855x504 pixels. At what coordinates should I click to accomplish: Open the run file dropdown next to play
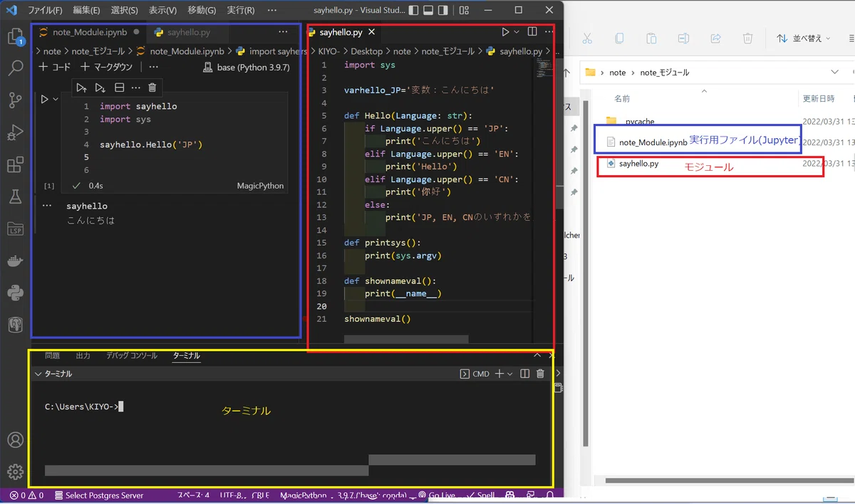tap(517, 32)
